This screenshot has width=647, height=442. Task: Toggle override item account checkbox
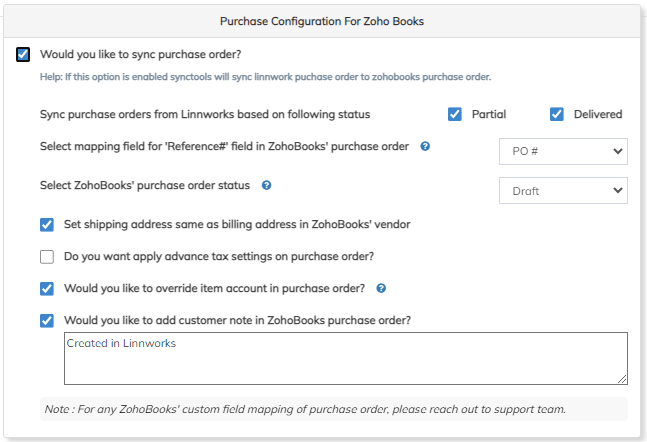47,288
